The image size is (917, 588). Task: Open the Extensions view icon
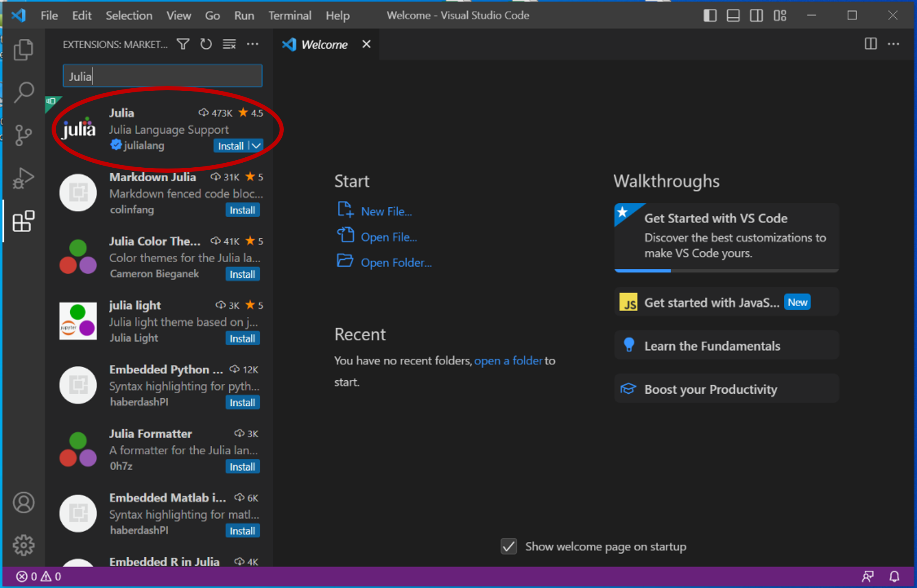pyautogui.click(x=23, y=221)
